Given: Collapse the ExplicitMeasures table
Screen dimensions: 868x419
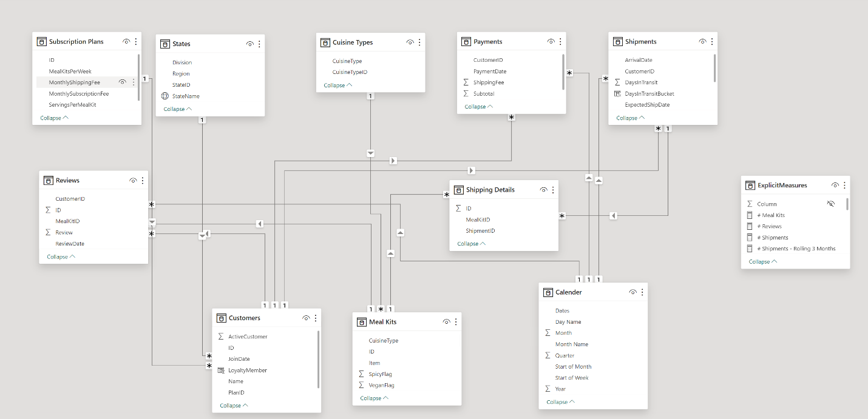Looking at the screenshot, I should pos(762,262).
